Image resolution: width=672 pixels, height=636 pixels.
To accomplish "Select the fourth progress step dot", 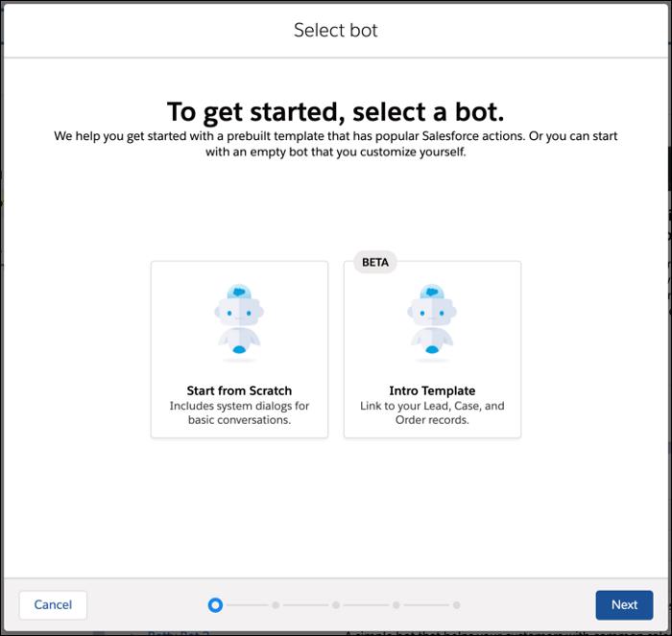I will click(x=396, y=605).
